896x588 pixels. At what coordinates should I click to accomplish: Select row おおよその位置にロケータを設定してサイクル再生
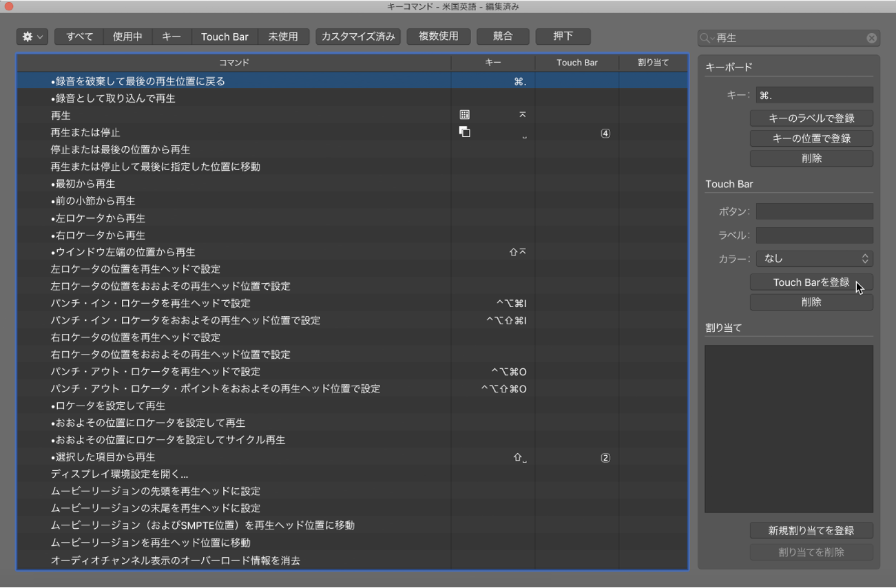[x=352, y=440]
